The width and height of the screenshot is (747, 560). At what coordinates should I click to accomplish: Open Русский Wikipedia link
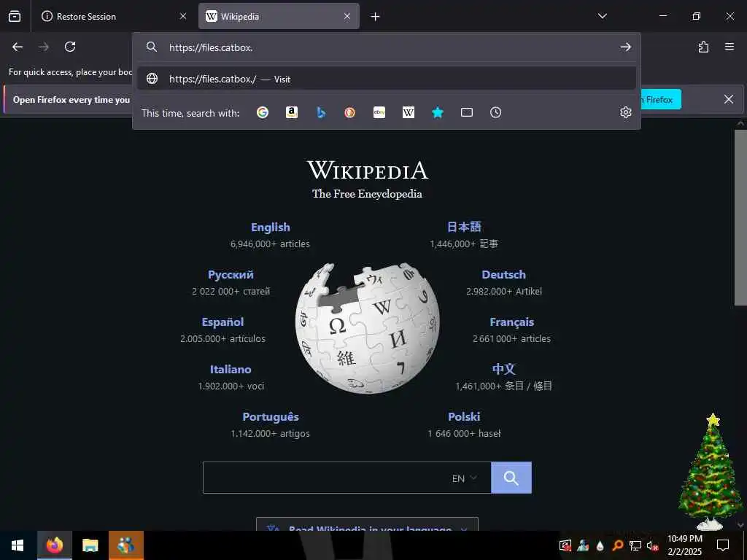[x=231, y=275]
